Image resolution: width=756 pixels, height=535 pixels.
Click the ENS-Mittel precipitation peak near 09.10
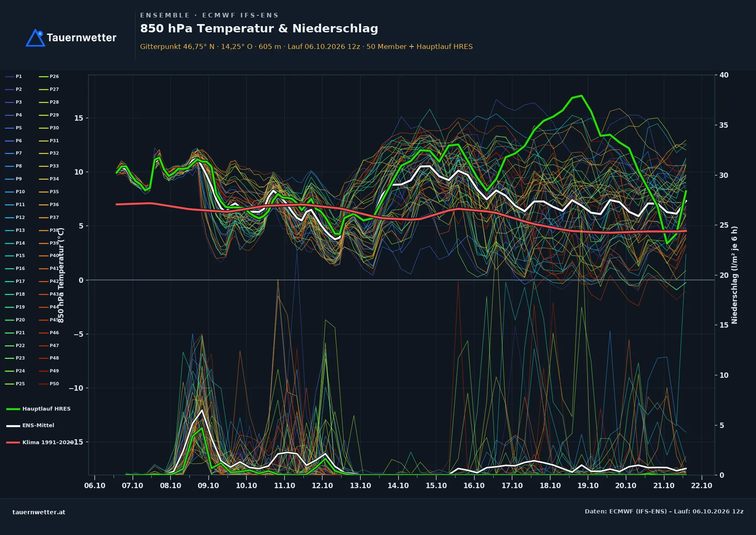[202, 410]
